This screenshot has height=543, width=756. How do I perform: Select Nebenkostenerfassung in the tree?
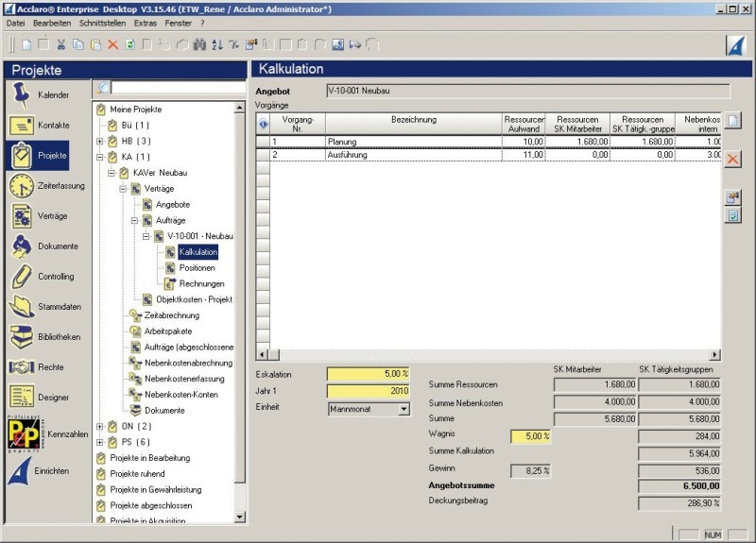(184, 379)
